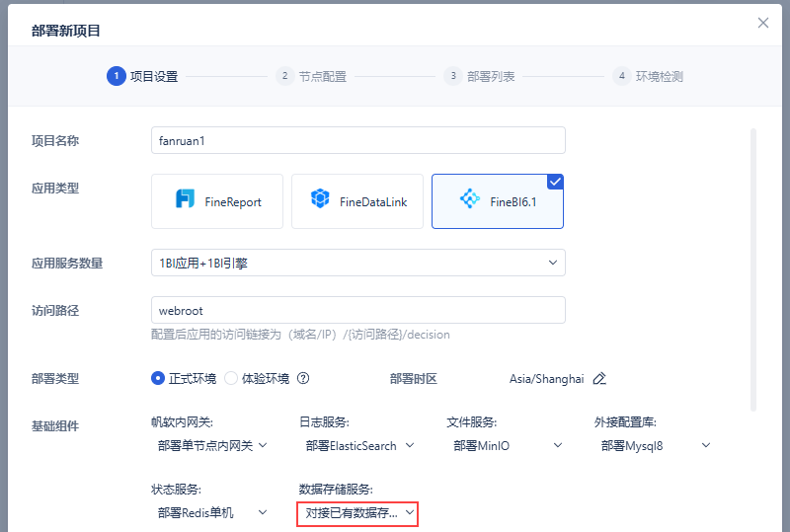Click the FineReport logo icon
Screen dimensions: 790x532
tap(185, 198)
